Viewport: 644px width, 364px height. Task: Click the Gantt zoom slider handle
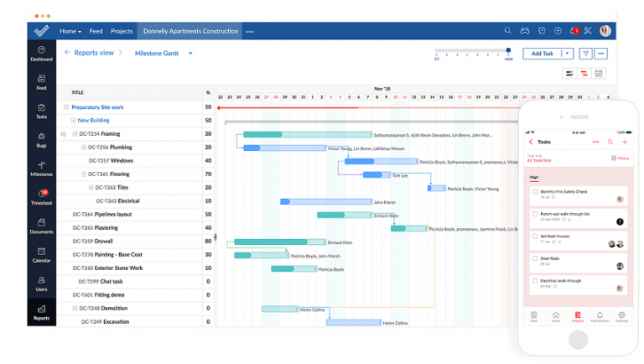(509, 51)
